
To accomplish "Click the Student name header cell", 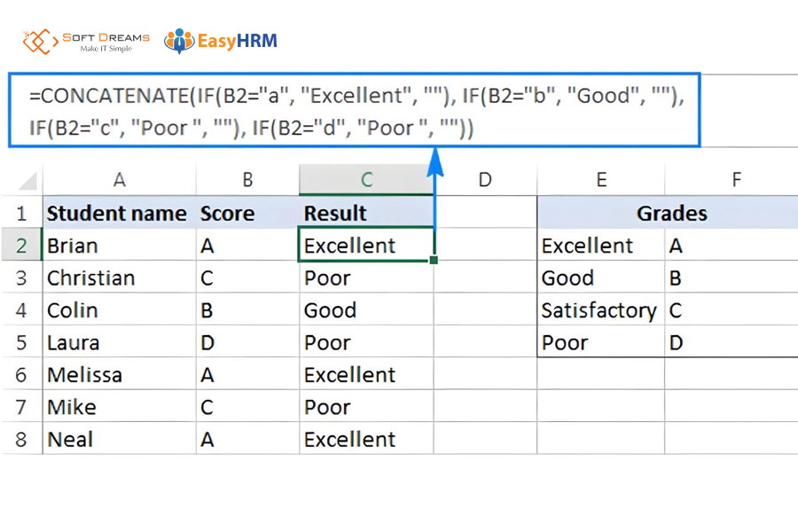I will coord(119,214).
